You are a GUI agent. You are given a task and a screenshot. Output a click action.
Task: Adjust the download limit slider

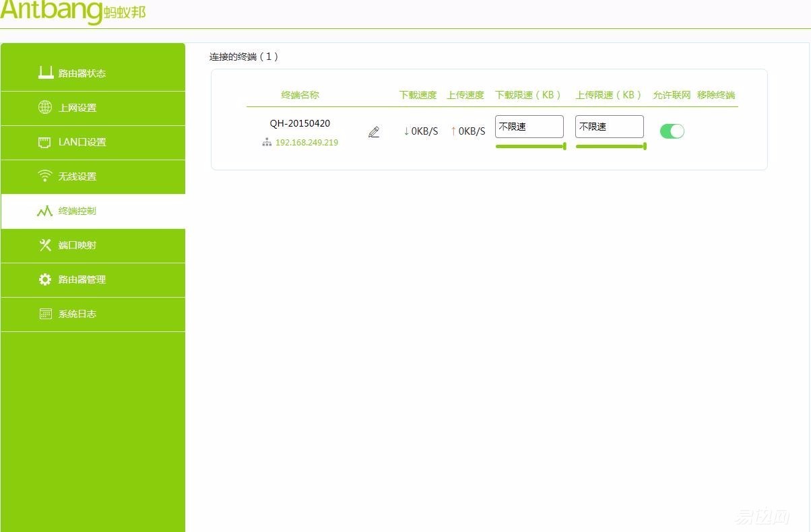pos(531,146)
